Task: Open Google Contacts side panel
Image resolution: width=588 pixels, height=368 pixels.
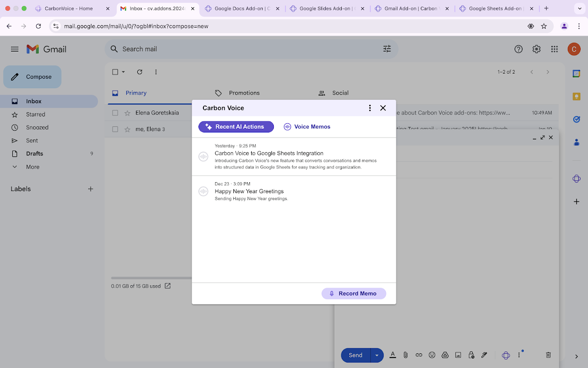Action: 577,142
